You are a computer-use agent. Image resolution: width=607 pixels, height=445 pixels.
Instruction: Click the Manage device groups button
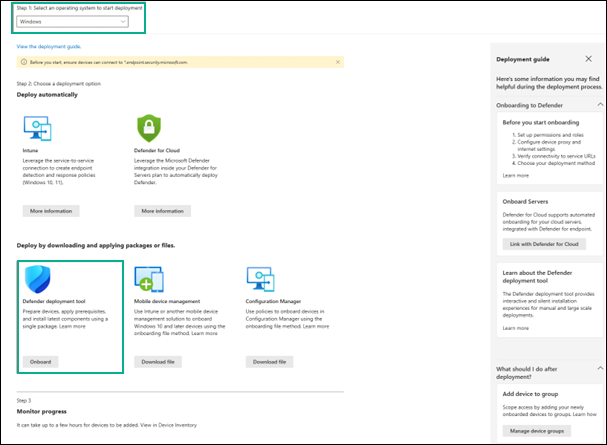click(x=537, y=431)
